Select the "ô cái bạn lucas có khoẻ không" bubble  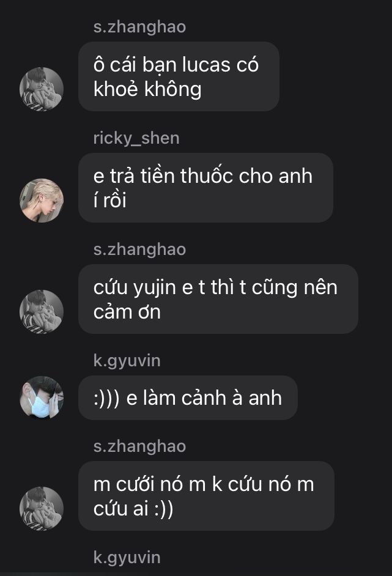click(179, 76)
